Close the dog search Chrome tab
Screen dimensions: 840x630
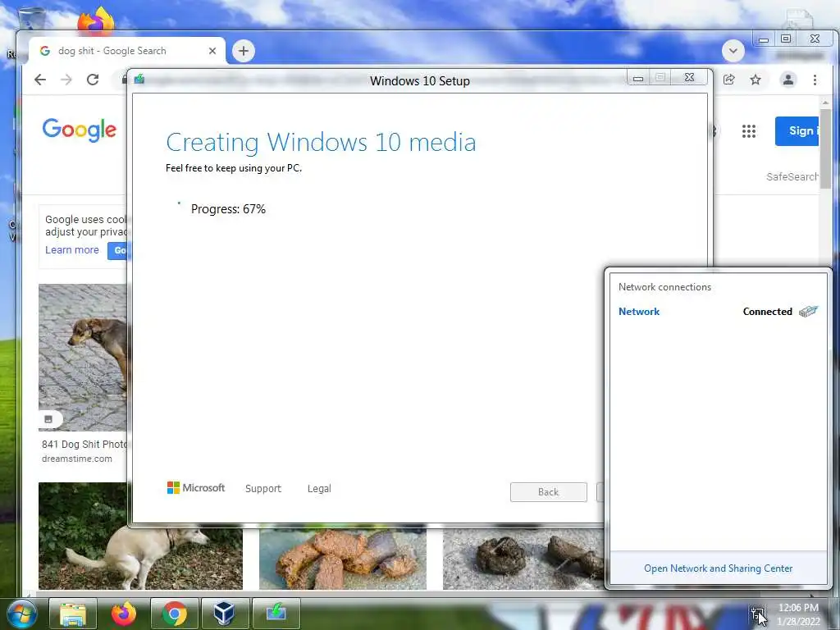pos(212,51)
